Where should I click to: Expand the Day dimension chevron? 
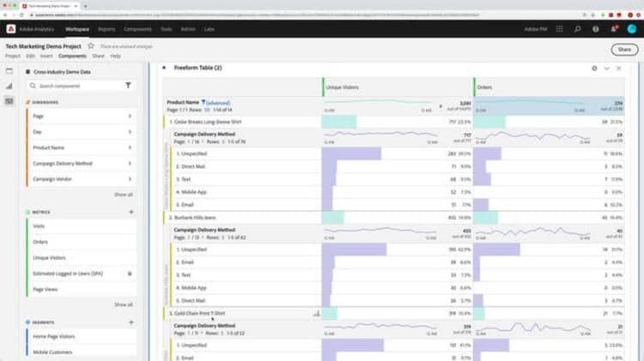[130, 132]
